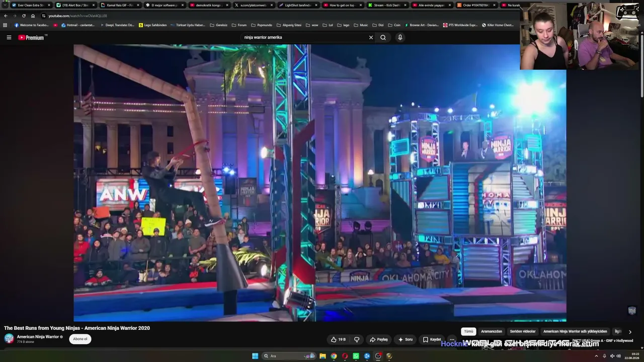Viewport: 644px width, 362px height.
Task: Expand the Coin bookmarks folder
Action: pos(394,25)
